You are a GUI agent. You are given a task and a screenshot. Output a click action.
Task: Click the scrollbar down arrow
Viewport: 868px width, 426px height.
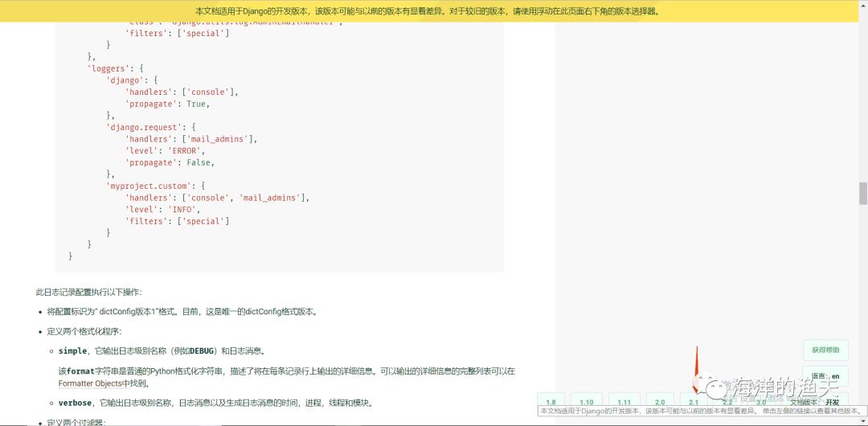pyautogui.click(x=862, y=421)
